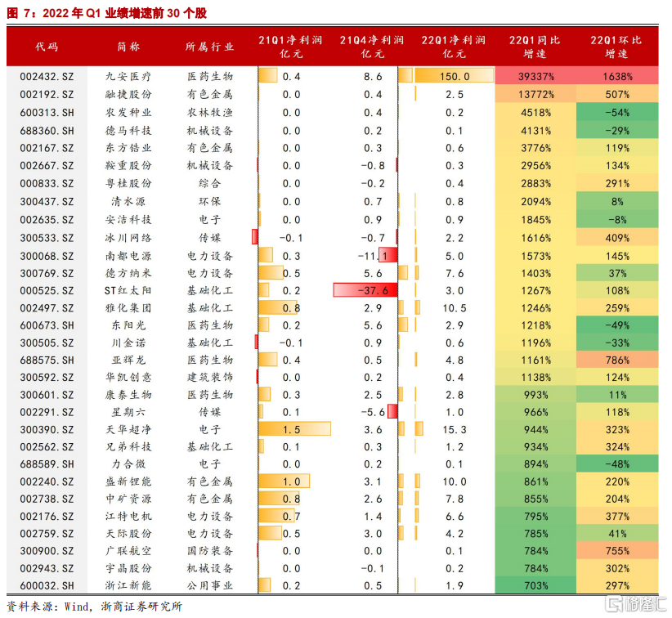
Task: Click the company name 东方锆业
Action: (x=128, y=148)
